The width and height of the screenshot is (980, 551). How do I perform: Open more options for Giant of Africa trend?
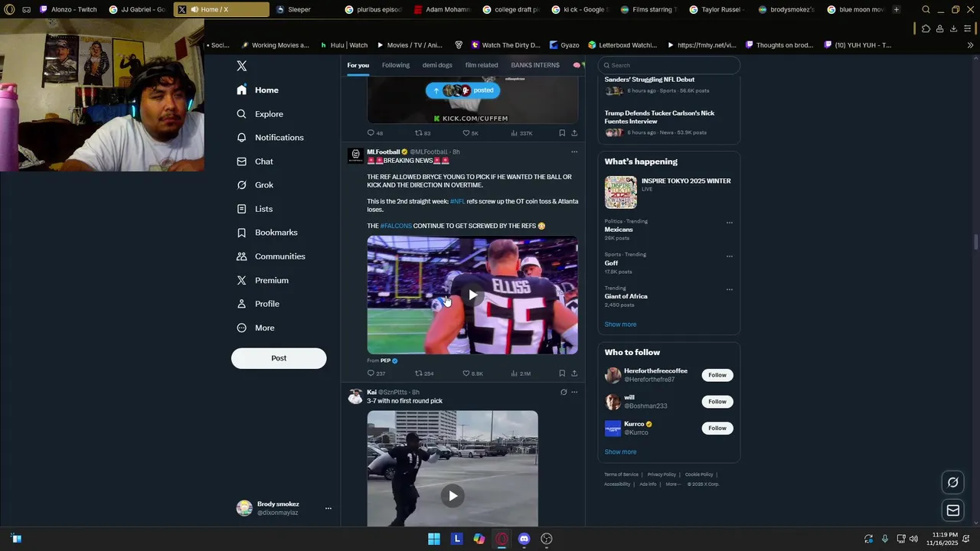tap(730, 289)
